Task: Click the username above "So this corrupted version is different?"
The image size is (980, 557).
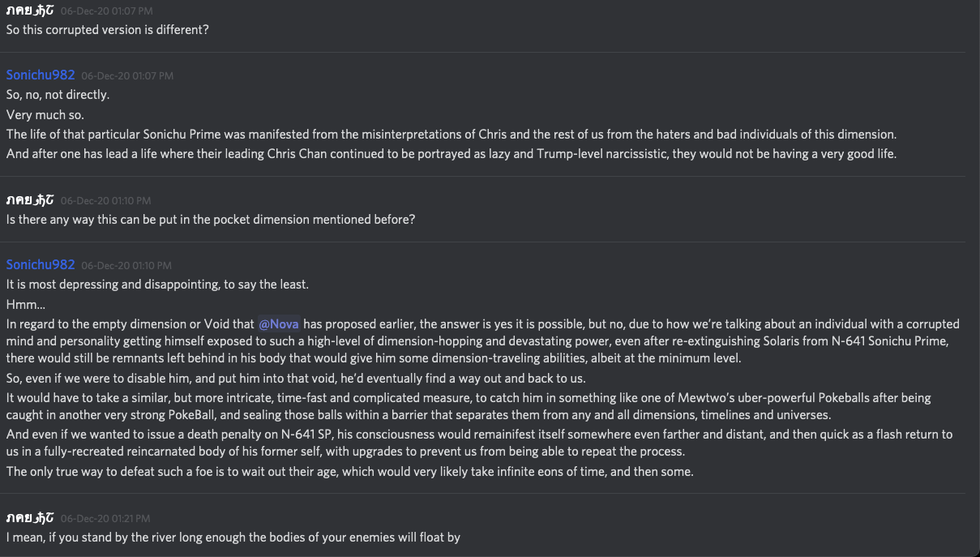Action: point(30,11)
